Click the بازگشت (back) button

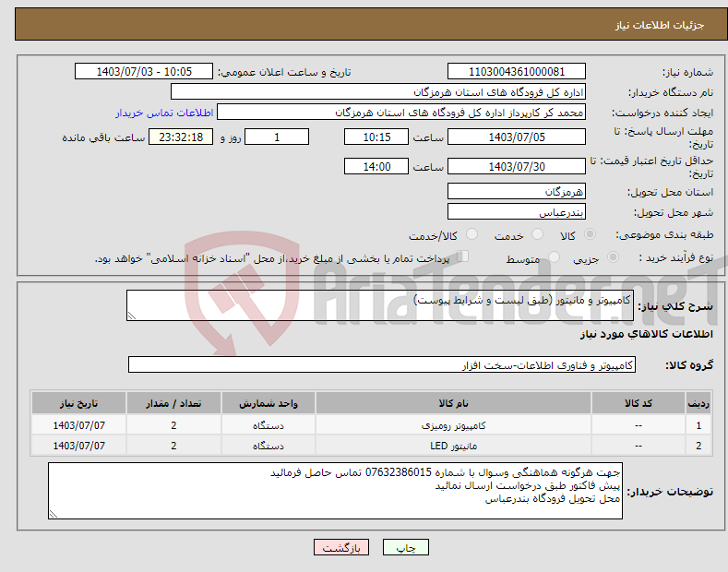click(341, 547)
